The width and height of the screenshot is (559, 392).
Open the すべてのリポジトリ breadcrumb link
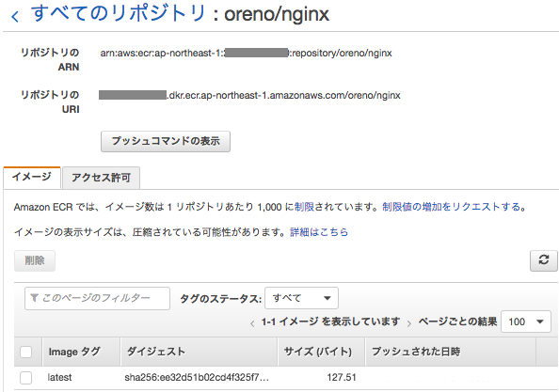pyautogui.click(x=118, y=14)
